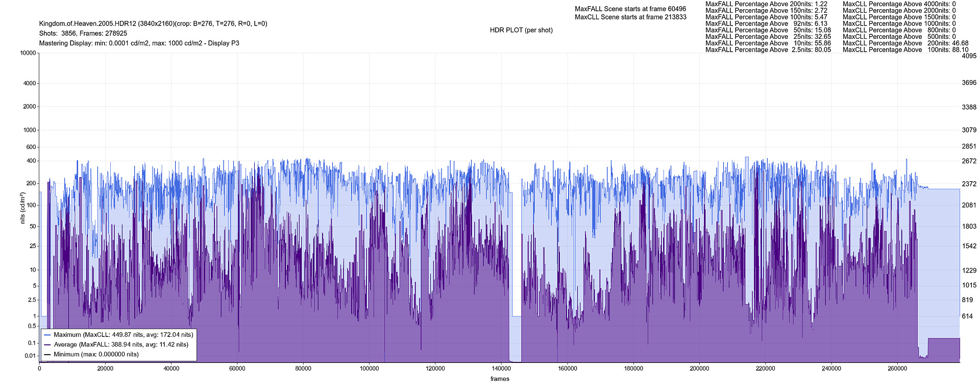Image resolution: width=980 pixels, height=392 pixels.
Task: Click the 600 nits y-axis tick label
Action: pos(31,147)
